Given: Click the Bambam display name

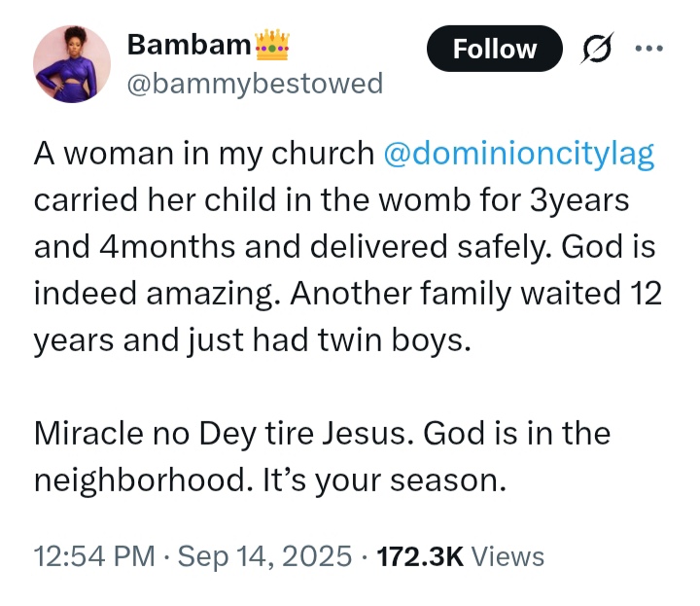Looking at the screenshot, I should click(187, 45).
